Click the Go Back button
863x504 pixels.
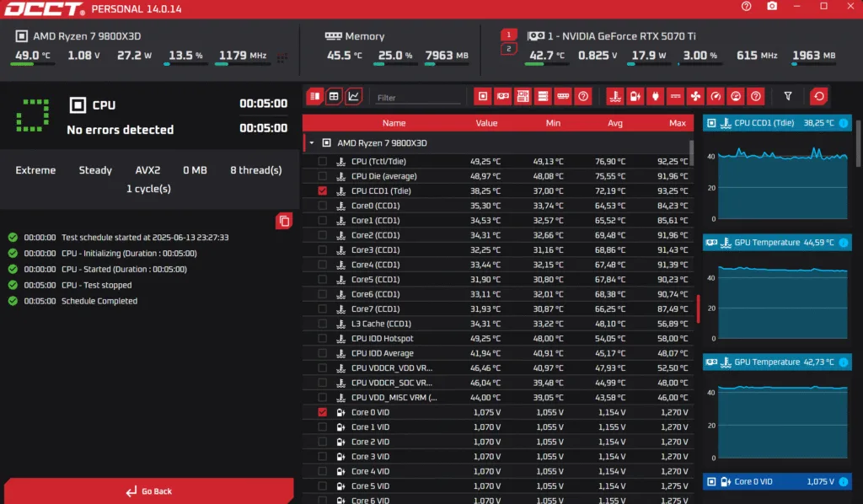point(148,491)
